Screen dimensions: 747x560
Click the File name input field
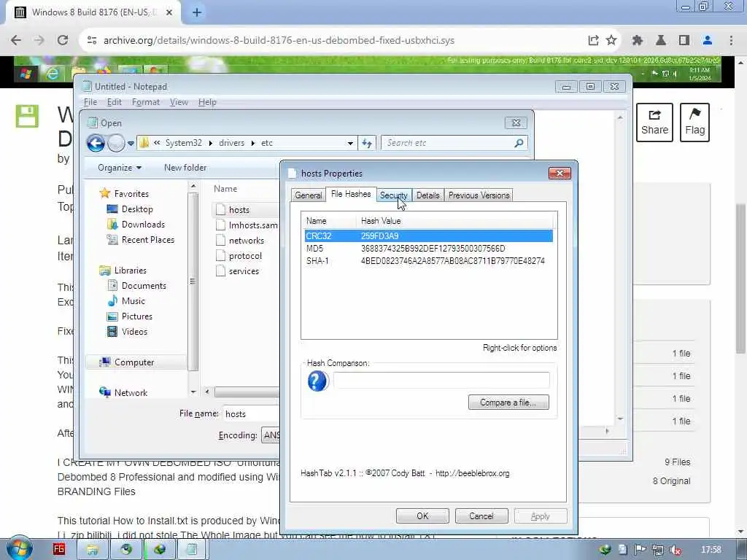click(252, 414)
